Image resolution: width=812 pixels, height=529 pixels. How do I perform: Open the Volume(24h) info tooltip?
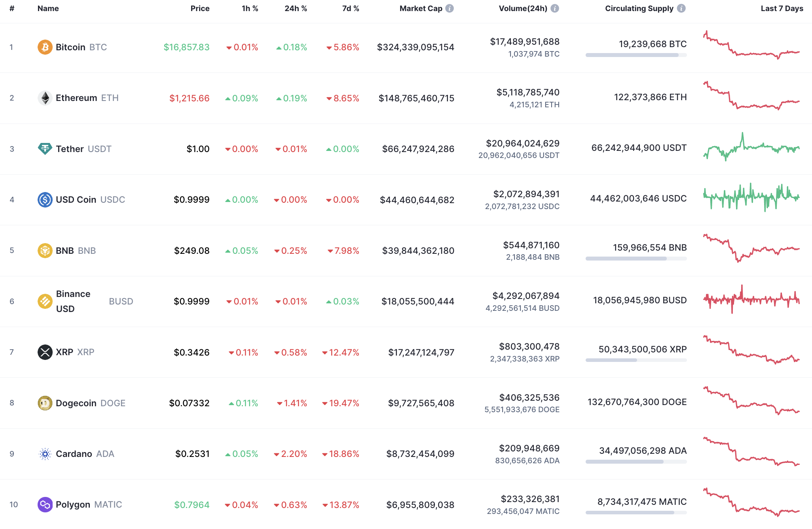click(555, 8)
